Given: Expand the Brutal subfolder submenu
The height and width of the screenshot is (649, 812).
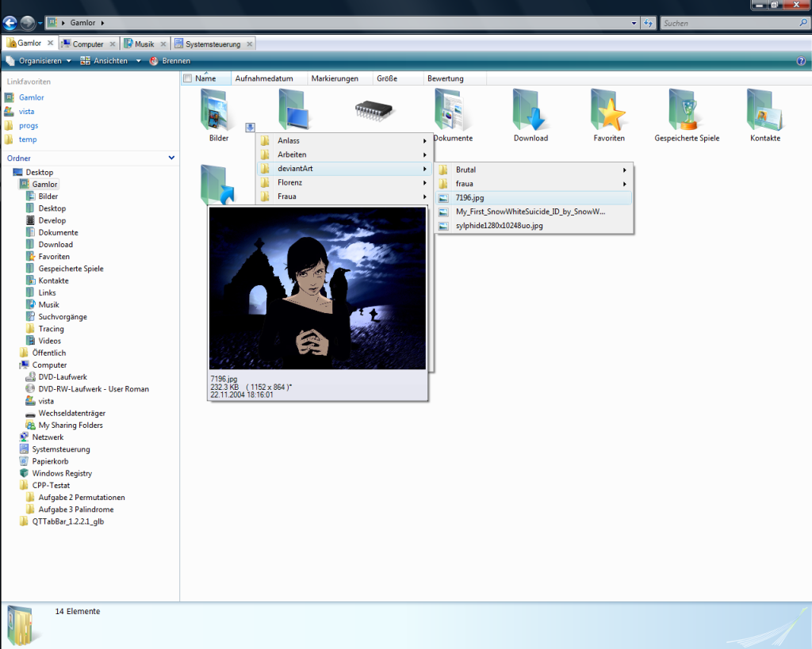Looking at the screenshot, I should tap(534, 170).
